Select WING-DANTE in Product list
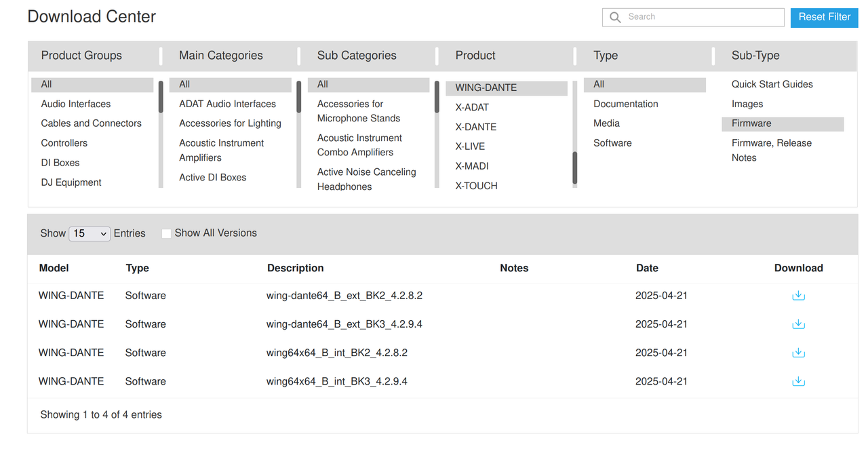 click(x=507, y=88)
